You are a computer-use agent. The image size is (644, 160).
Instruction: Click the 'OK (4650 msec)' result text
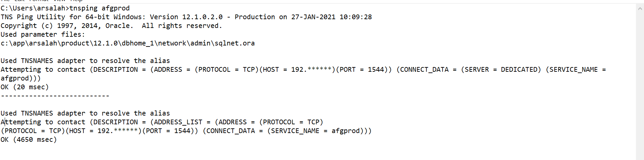tap(29, 139)
